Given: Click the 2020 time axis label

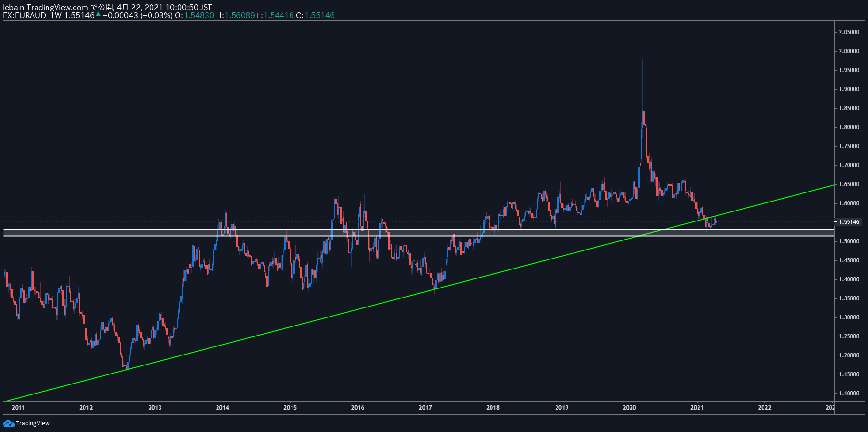Looking at the screenshot, I should [629, 407].
